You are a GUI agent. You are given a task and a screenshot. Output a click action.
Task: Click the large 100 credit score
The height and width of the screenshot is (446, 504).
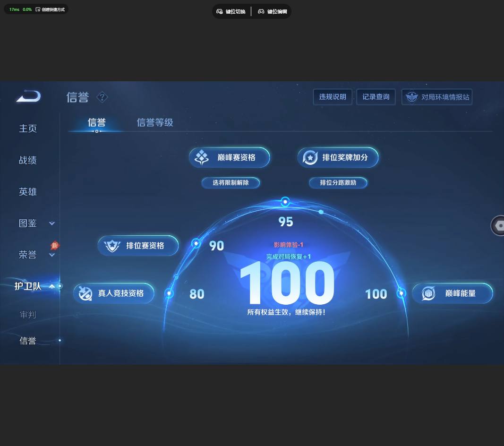coord(287,283)
